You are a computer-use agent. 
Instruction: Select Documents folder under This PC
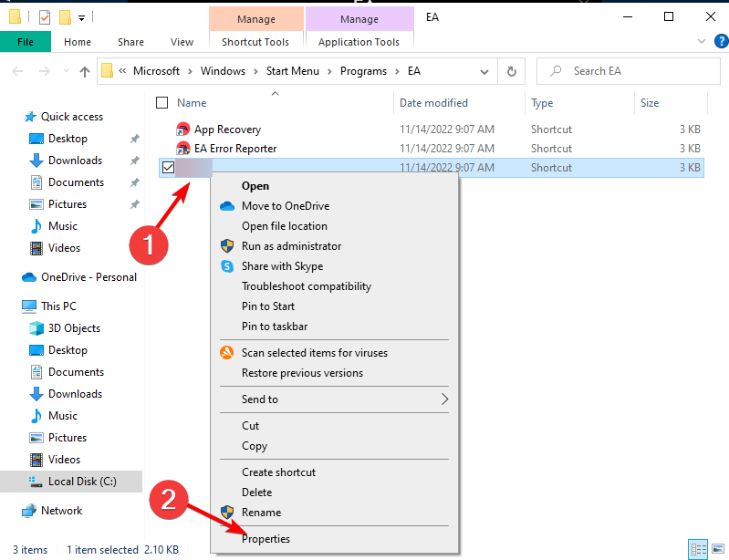coord(77,372)
